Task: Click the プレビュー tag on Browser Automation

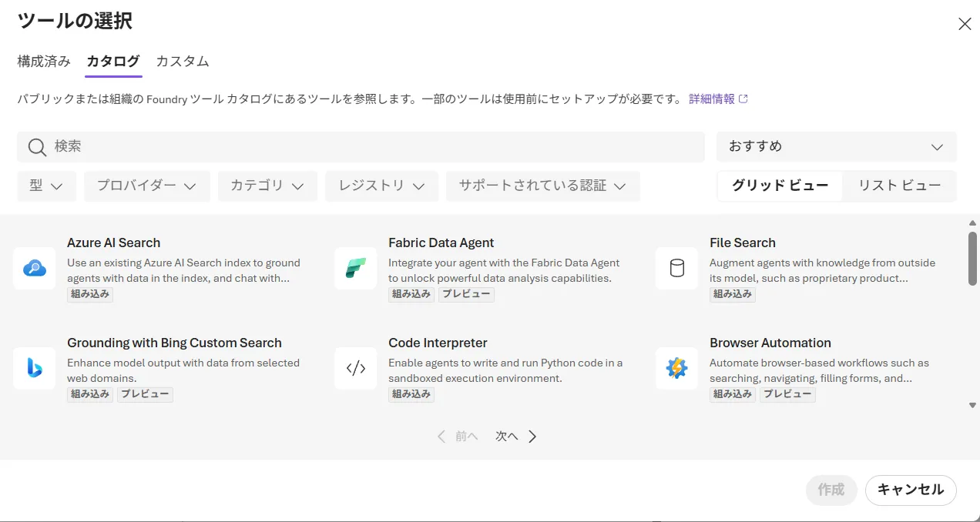Action: (x=787, y=394)
